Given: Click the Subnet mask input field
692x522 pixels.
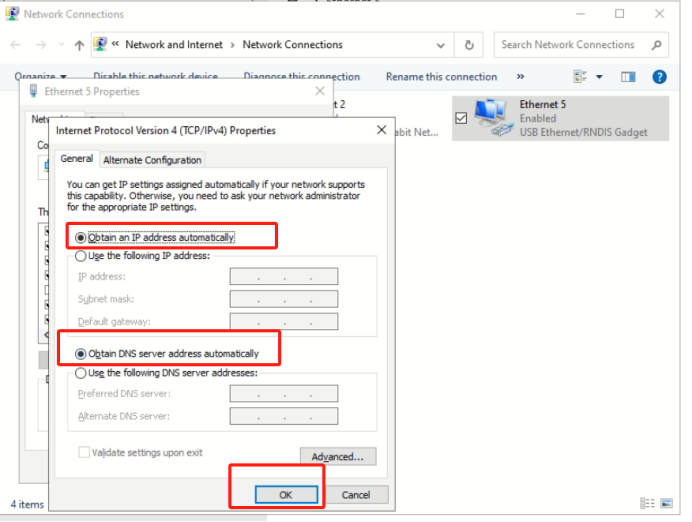Looking at the screenshot, I should click(284, 299).
